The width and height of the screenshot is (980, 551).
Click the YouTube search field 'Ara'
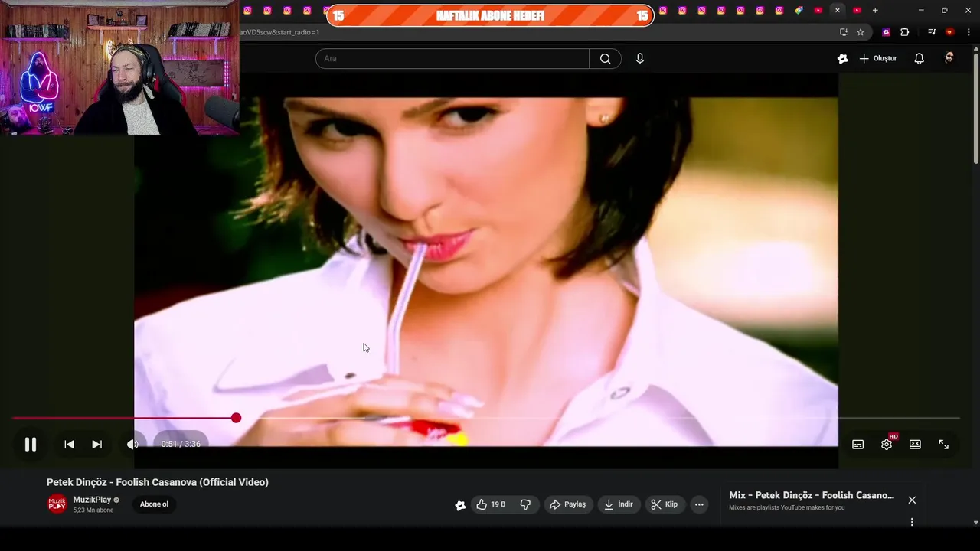point(452,59)
